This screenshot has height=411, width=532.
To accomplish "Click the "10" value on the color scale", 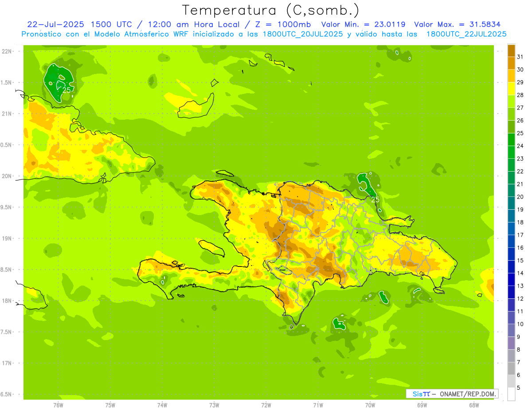I will pyautogui.click(x=520, y=324).
